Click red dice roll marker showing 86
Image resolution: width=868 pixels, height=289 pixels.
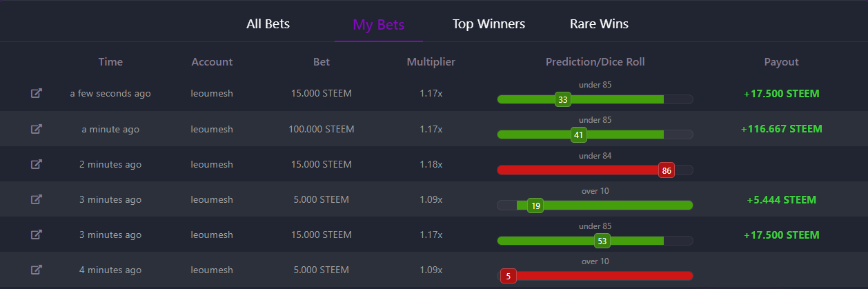coord(666,170)
